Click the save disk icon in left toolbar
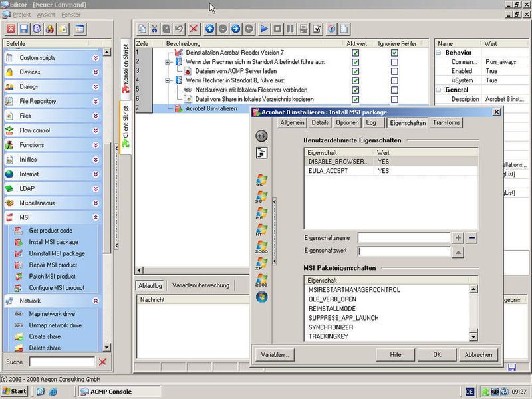 [x=24, y=29]
